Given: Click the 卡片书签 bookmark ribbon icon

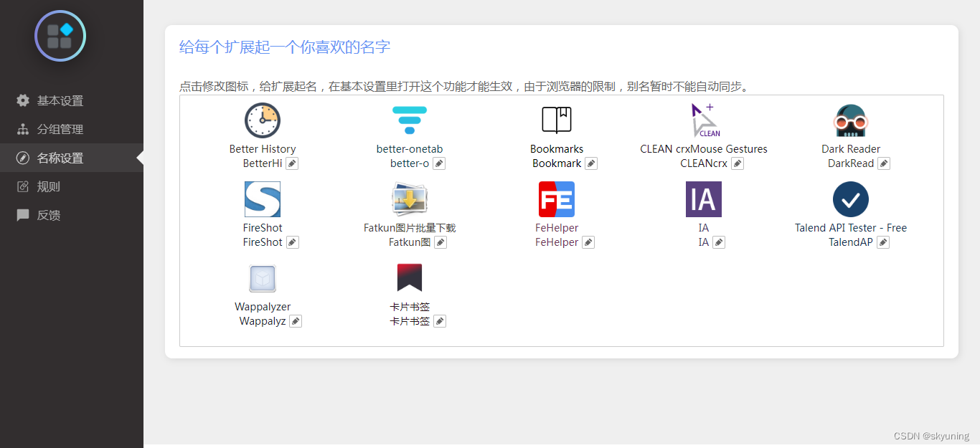Looking at the screenshot, I should tap(410, 278).
